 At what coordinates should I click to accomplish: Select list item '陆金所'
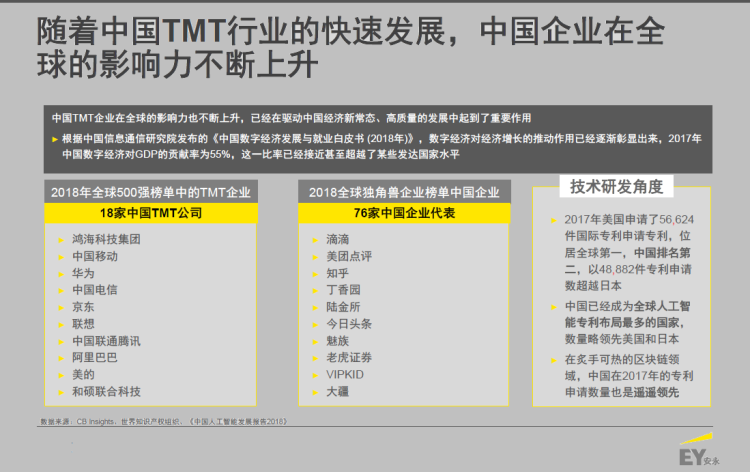point(343,307)
